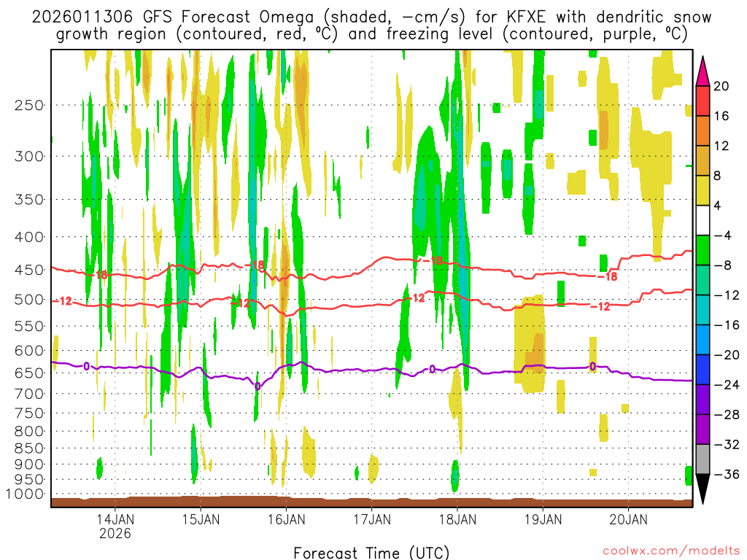The width and height of the screenshot is (747, 560).
Task: Select the 250 pressure level label
Action: [x=27, y=105]
